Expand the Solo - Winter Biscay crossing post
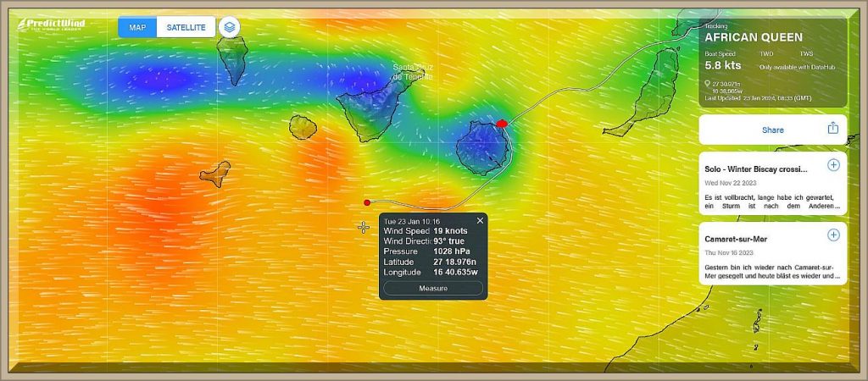Screen dimensions: 868x381 832,165
